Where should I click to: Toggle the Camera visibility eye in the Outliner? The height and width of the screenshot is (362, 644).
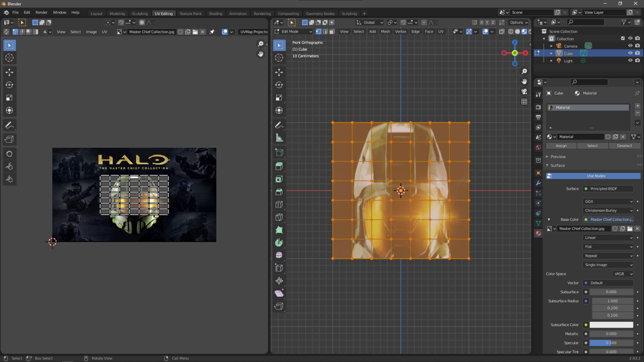coord(630,46)
